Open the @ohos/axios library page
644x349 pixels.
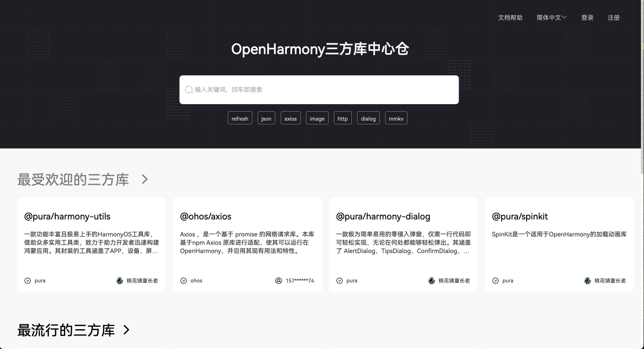[x=205, y=216]
